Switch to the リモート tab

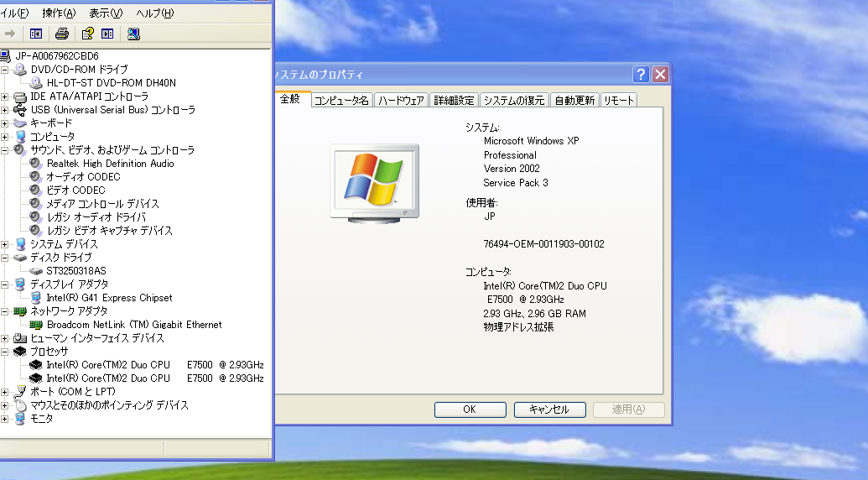pos(619,100)
